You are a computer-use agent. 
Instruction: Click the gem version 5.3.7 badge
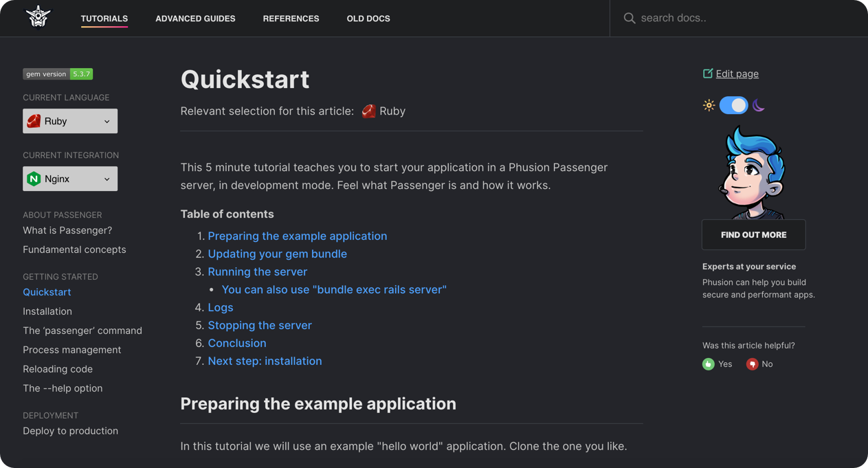pyautogui.click(x=58, y=74)
